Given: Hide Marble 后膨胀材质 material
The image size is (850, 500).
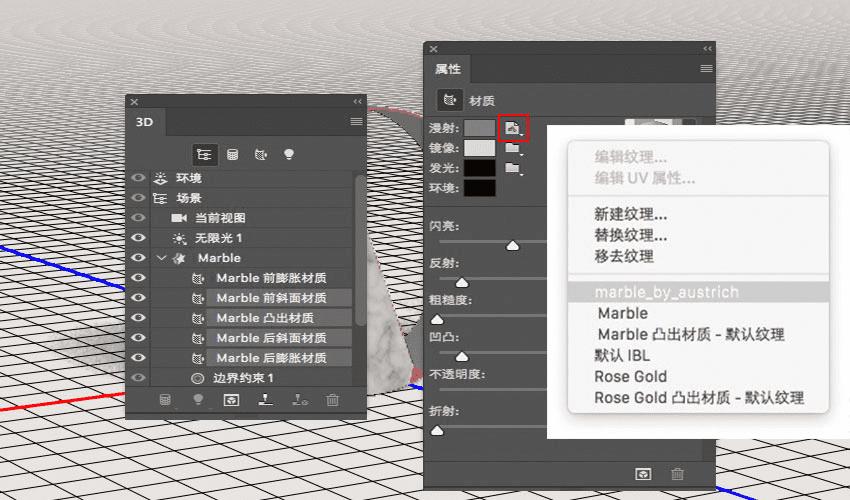Looking at the screenshot, I should [x=138, y=358].
